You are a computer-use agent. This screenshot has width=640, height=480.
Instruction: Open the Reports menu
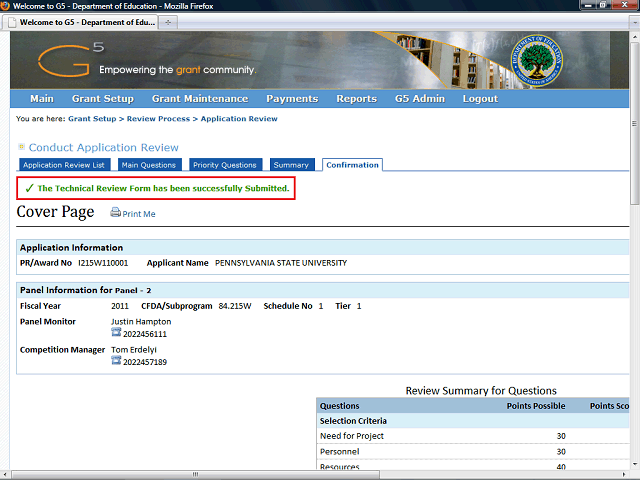click(x=356, y=99)
